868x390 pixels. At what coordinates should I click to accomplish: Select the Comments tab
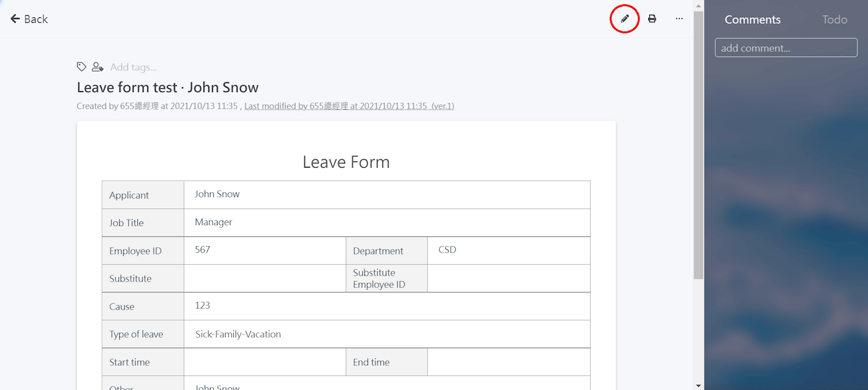coord(752,20)
